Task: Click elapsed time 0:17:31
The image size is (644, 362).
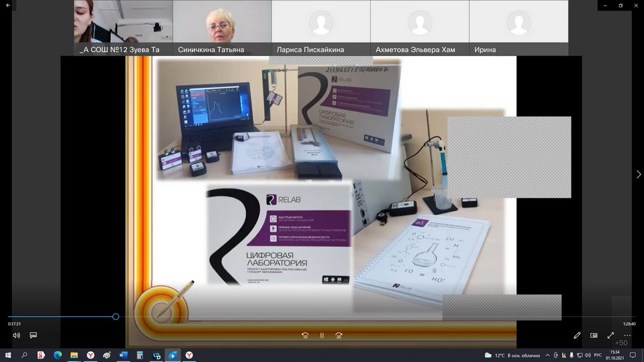Action: point(14,324)
